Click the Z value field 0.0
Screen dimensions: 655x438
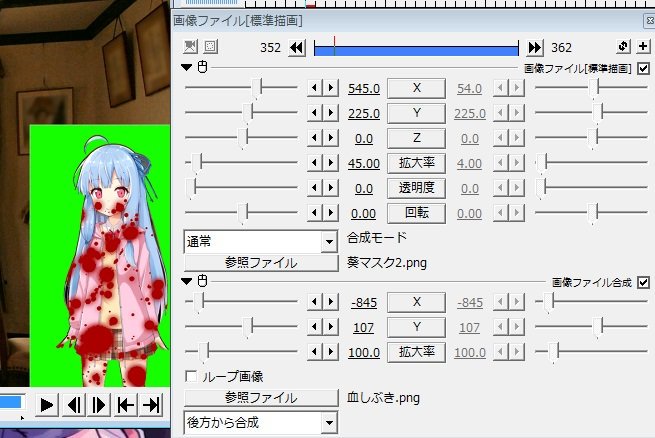point(364,139)
